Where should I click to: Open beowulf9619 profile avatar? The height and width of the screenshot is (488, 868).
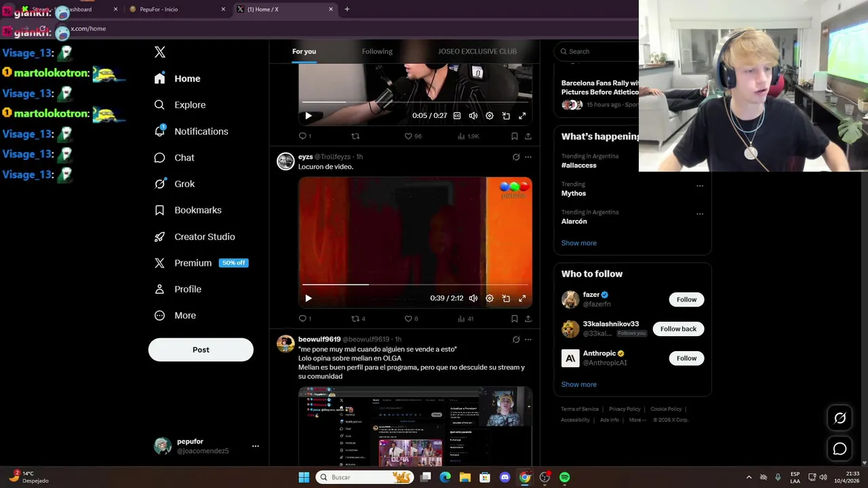pyautogui.click(x=285, y=344)
